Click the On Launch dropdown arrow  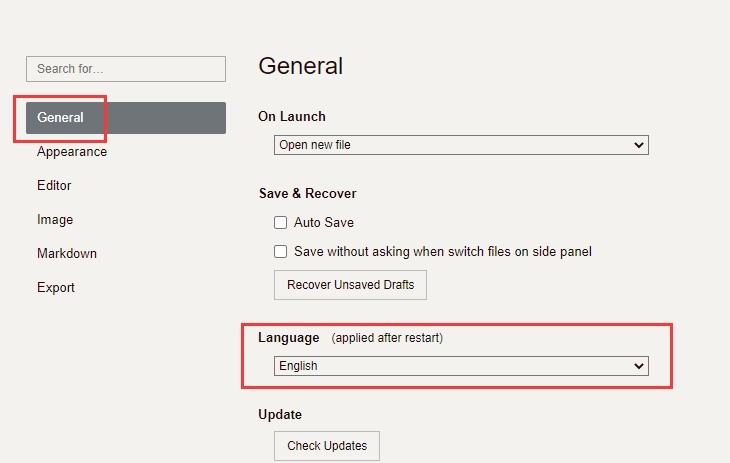click(640, 145)
